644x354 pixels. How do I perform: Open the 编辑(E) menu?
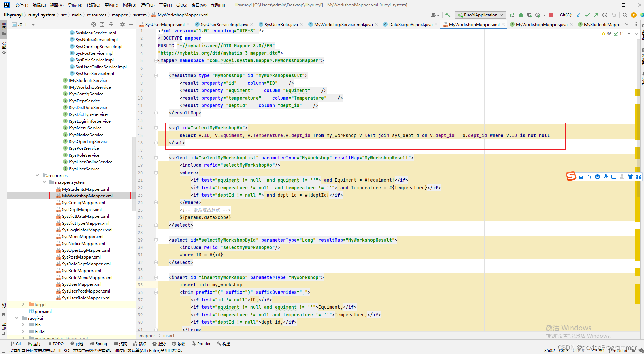pyautogui.click(x=39, y=5)
